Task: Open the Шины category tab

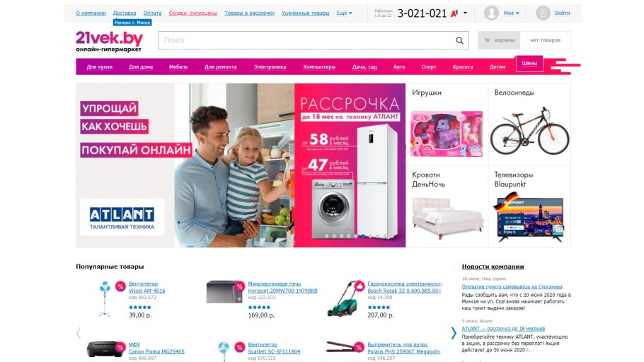Action: click(x=529, y=63)
